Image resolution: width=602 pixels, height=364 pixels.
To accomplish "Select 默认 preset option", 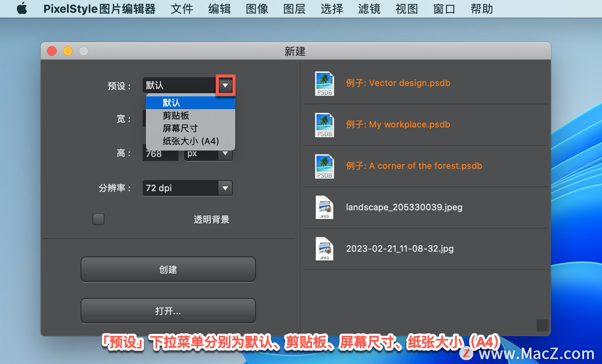I will point(191,103).
